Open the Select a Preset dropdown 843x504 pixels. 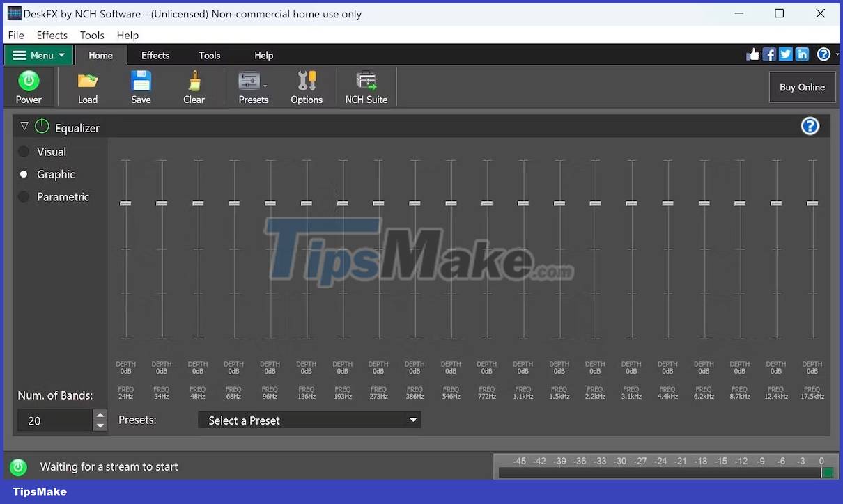tap(309, 420)
